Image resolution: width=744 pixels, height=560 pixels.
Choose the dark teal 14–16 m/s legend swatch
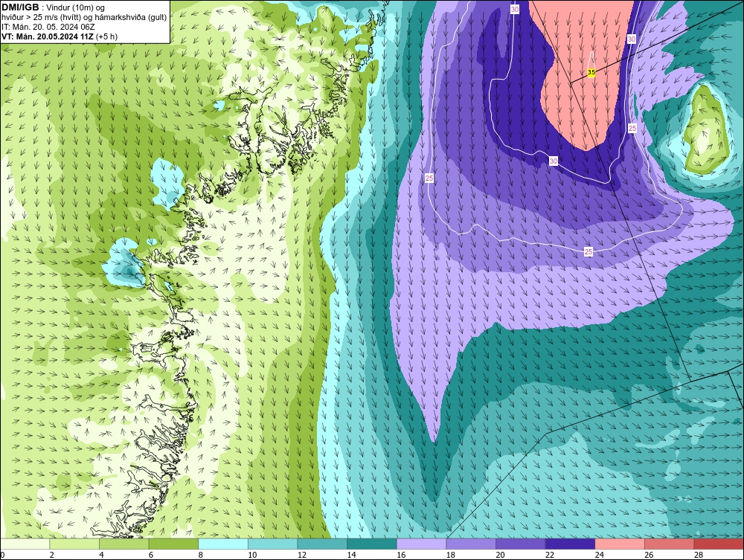[x=371, y=544]
